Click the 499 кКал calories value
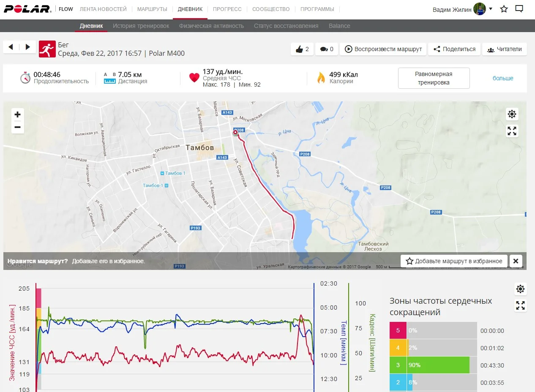This screenshot has height=392, width=535. tap(344, 74)
